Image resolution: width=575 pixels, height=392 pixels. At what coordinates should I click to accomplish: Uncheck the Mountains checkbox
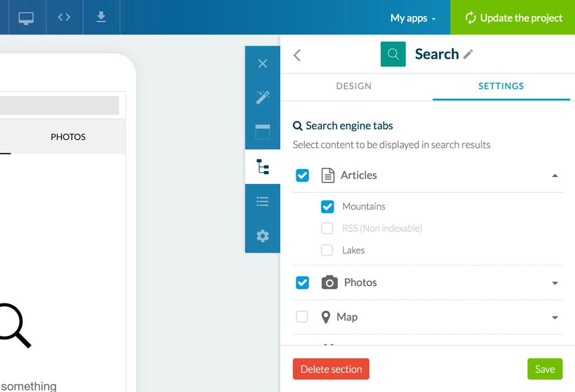click(x=327, y=207)
